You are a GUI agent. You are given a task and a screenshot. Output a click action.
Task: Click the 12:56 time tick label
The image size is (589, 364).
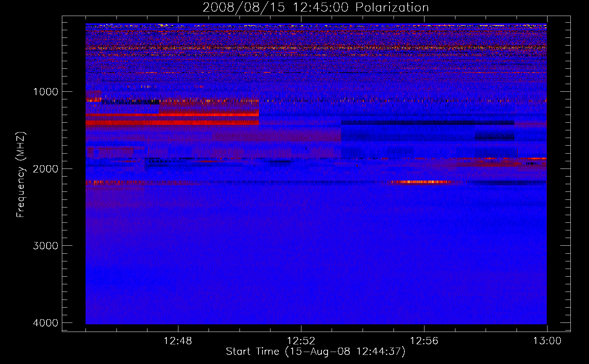424,341
